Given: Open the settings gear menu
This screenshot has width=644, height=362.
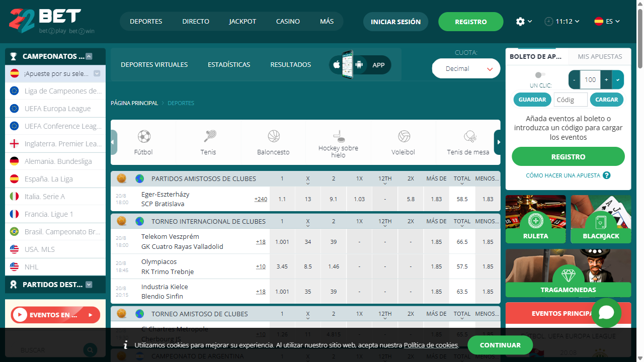Looking at the screenshot, I should click(520, 22).
